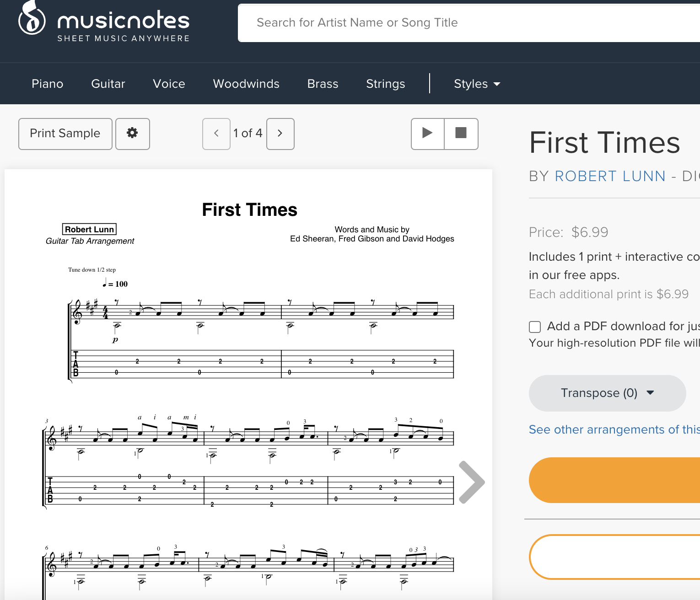Image resolution: width=700 pixels, height=600 pixels.
Task: Open the Styles dropdown menu
Action: [477, 84]
